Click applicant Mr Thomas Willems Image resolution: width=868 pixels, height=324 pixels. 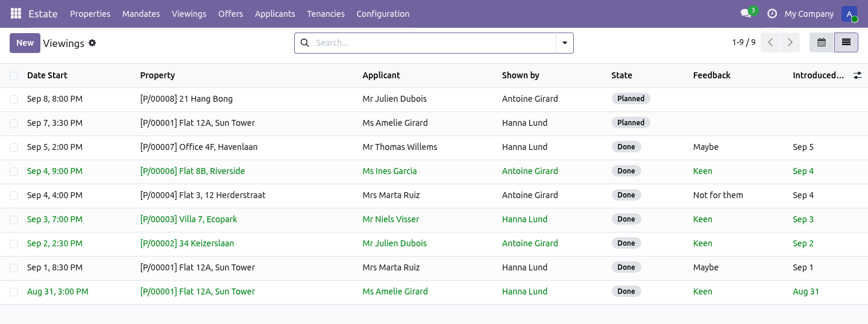point(400,147)
